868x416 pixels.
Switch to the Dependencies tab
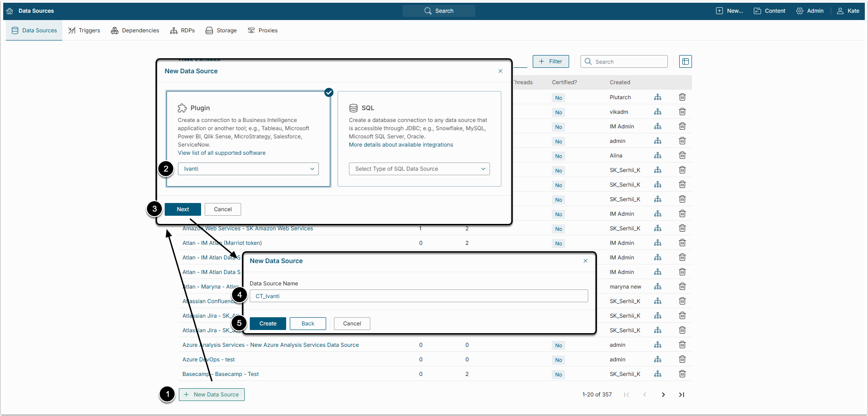135,30
